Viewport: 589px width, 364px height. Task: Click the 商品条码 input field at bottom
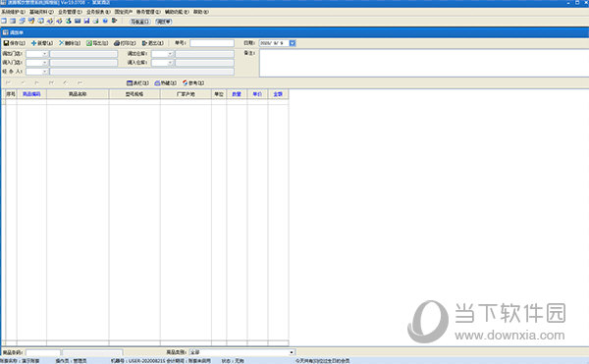[43, 353]
